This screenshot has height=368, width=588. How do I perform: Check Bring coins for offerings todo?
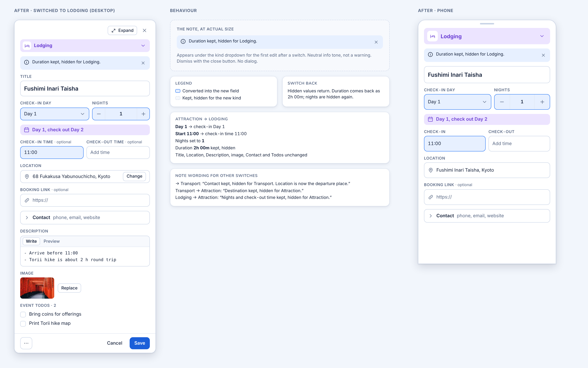[23, 314]
